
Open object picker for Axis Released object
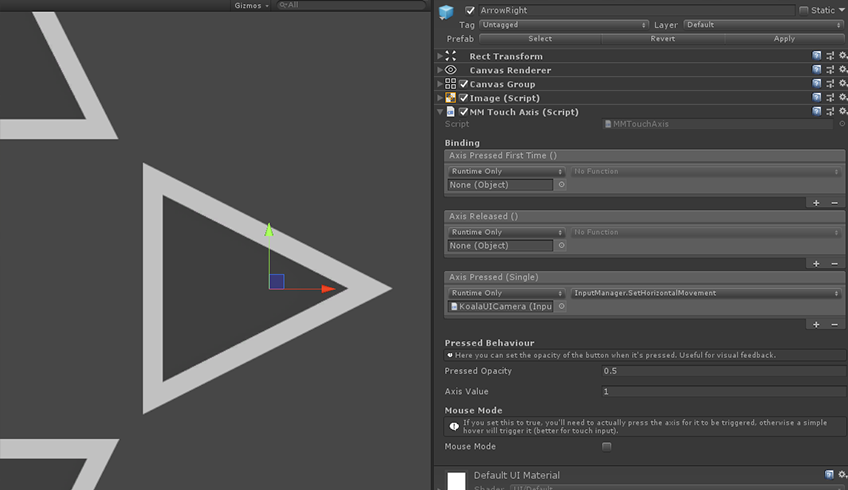(x=561, y=246)
